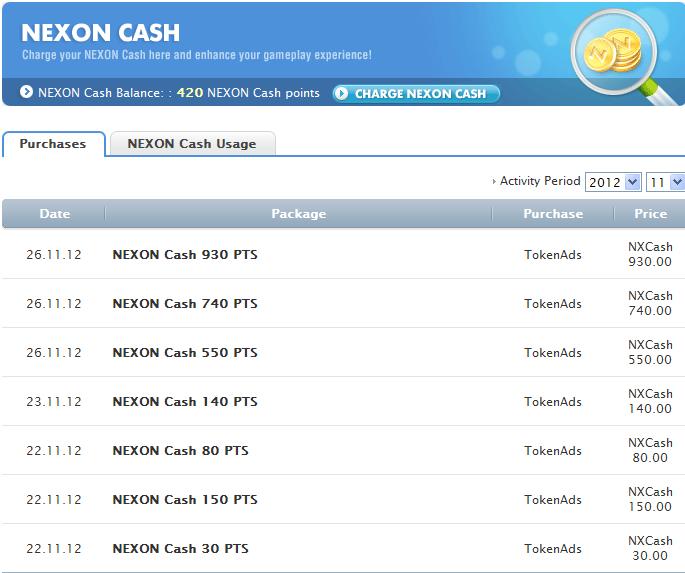
Task: Select NEXON Cash 740 PTS package
Action: click(185, 304)
